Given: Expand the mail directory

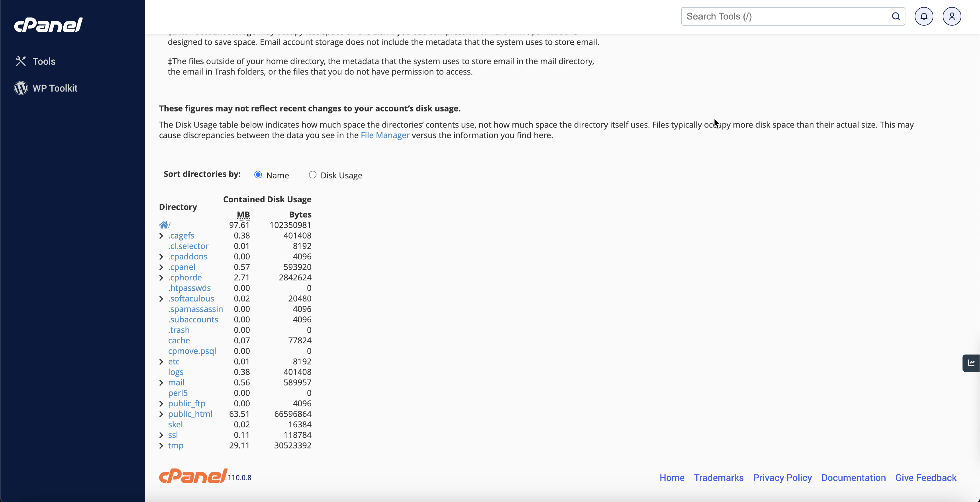Looking at the screenshot, I should coord(161,383).
